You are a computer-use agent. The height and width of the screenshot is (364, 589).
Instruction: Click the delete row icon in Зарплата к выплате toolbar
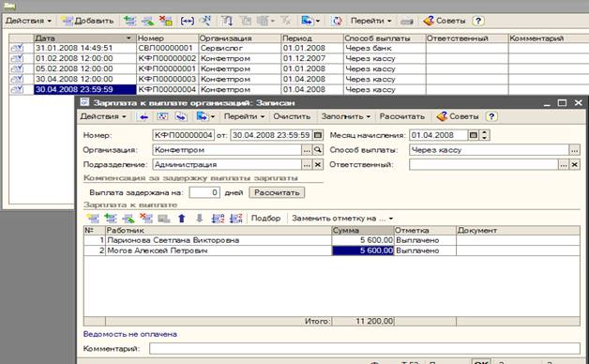[145, 219]
